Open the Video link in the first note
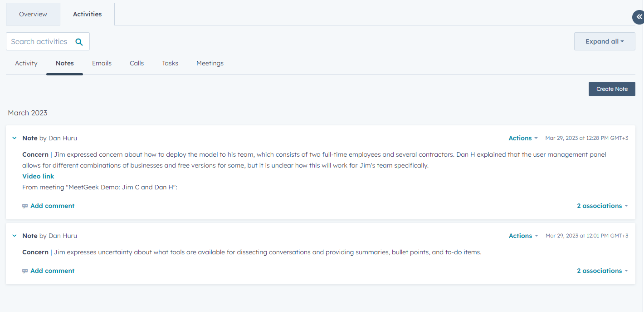The width and height of the screenshot is (644, 312). 38,176
